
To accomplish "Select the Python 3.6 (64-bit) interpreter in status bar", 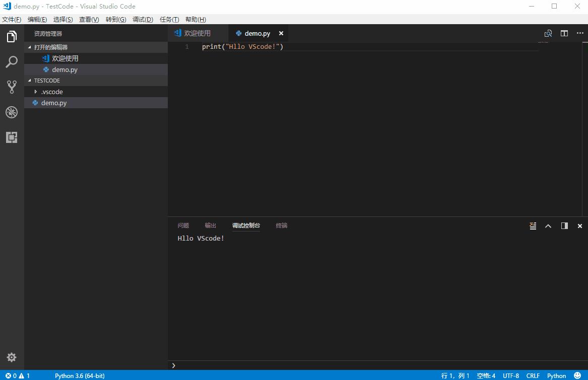I will point(79,375).
